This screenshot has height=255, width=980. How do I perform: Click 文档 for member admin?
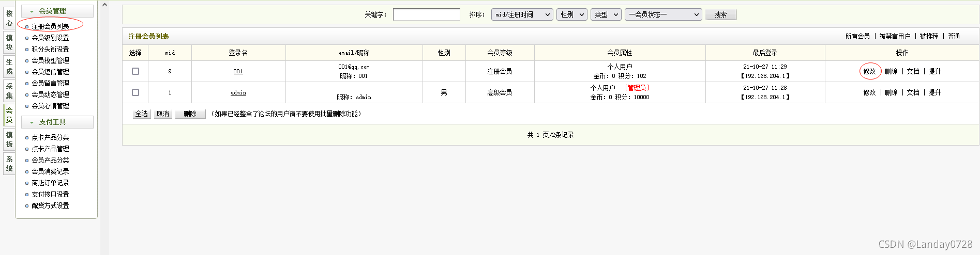coord(913,92)
